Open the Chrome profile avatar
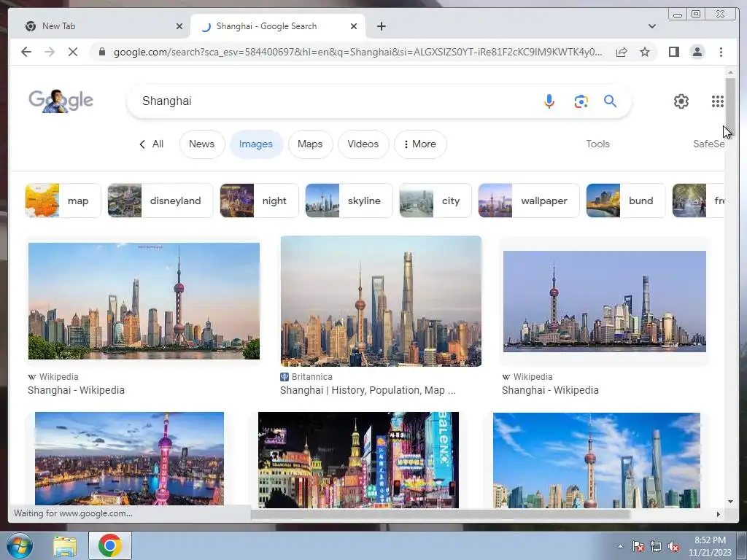Screen dimensions: 747x560 697,52
